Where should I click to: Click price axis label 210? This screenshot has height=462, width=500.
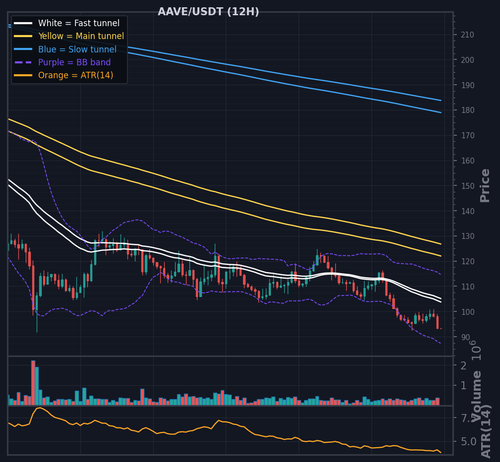click(467, 35)
